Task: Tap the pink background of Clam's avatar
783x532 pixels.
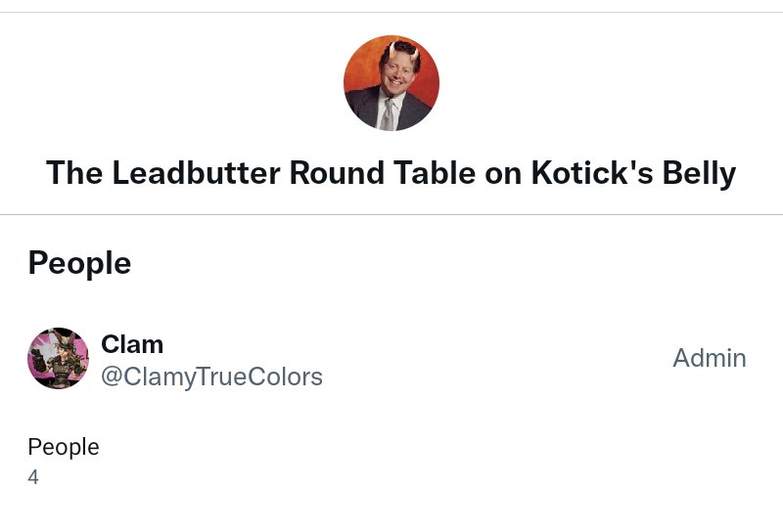Action: pos(37,343)
